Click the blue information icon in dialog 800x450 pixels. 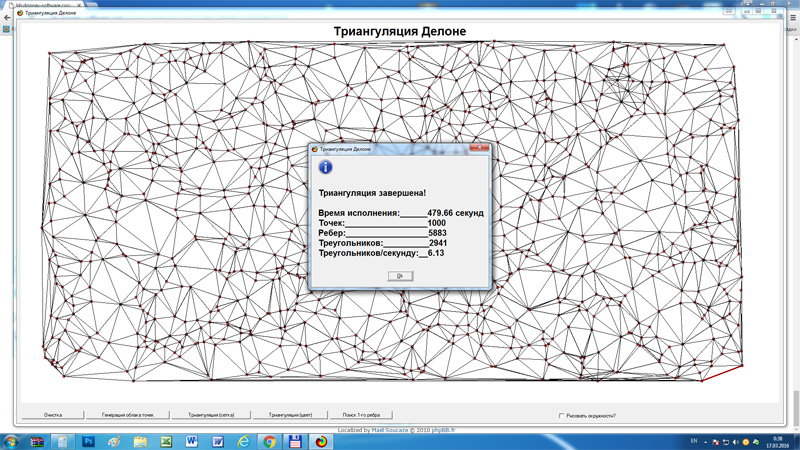click(324, 167)
